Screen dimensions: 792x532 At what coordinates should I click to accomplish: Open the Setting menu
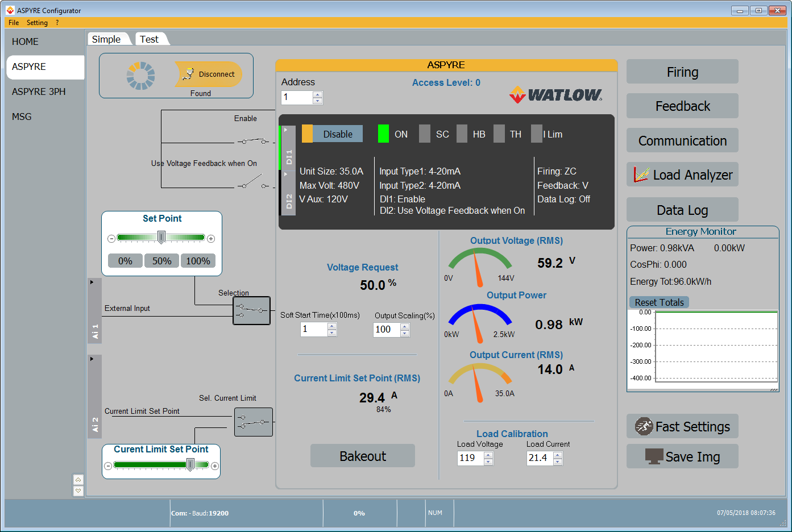tap(37, 23)
